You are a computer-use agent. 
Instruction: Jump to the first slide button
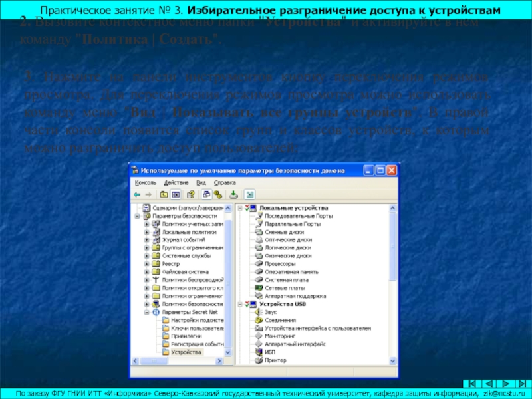471,383
